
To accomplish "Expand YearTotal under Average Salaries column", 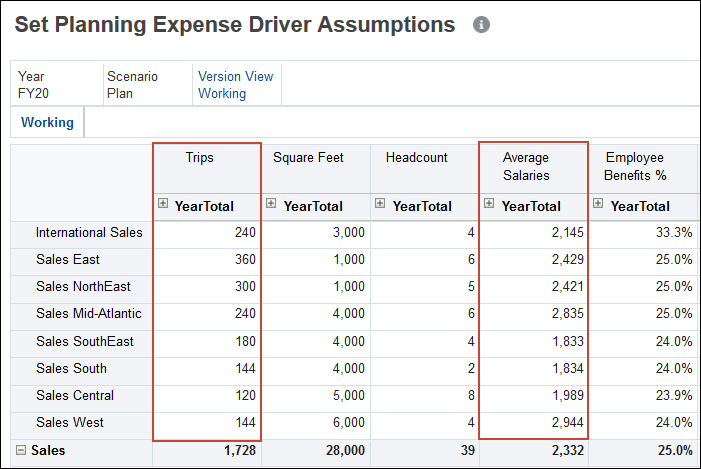I will 489,204.
